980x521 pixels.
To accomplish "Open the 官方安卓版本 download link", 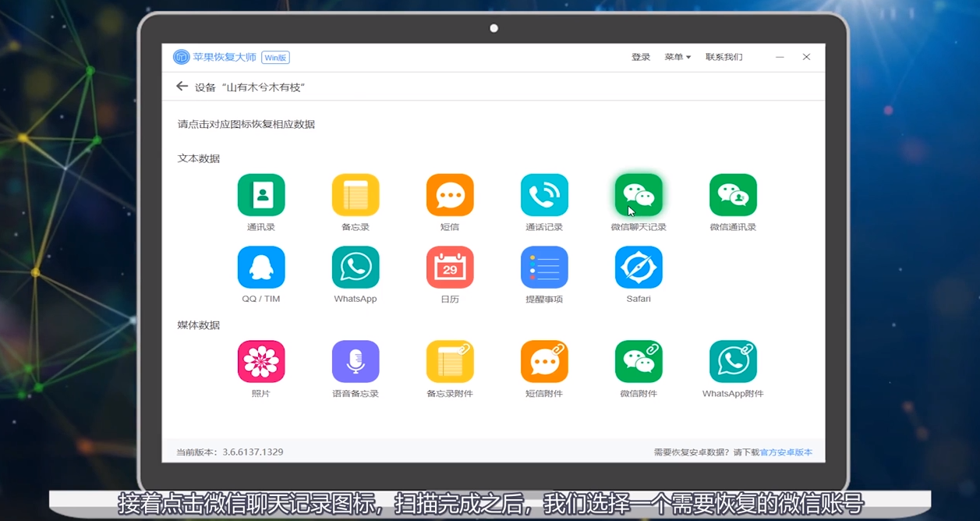I will point(786,452).
